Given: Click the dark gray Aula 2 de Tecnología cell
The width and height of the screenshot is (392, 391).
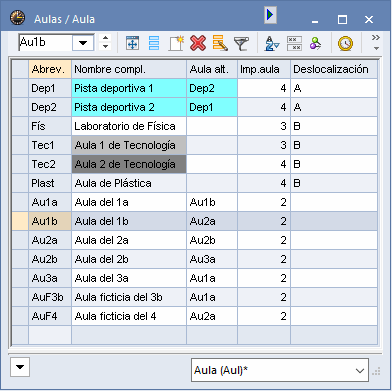Looking at the screenshot, I should click(x=129, y=164).
